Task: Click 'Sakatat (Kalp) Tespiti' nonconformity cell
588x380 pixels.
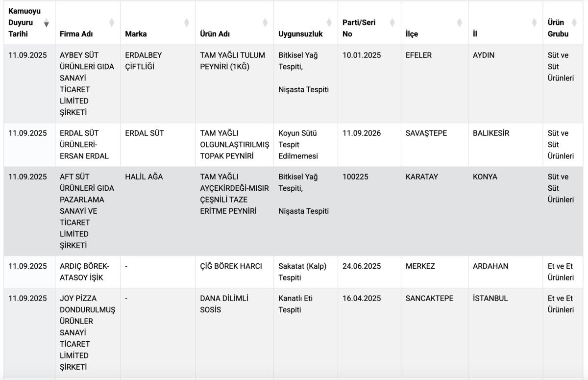Action: point(302,272)
